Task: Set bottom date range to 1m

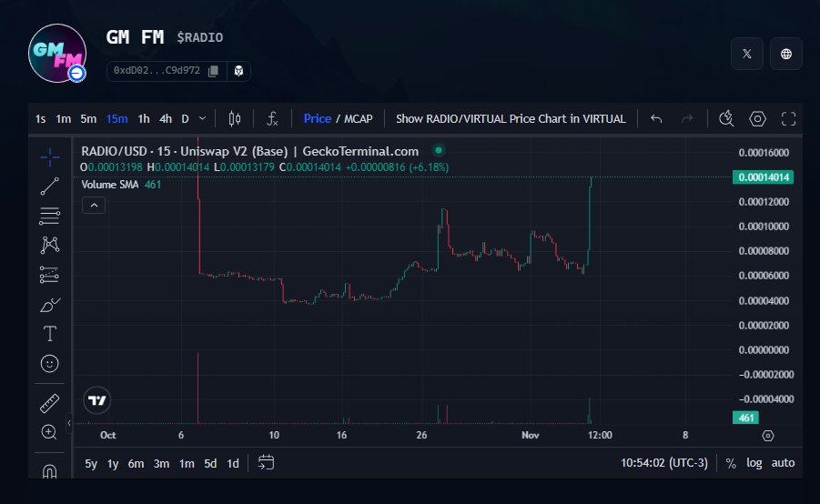Action: [x=187, y=464]
